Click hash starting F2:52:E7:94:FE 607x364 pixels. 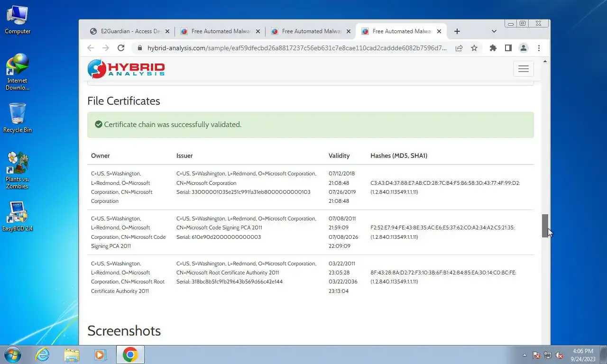tap(442, 227)
